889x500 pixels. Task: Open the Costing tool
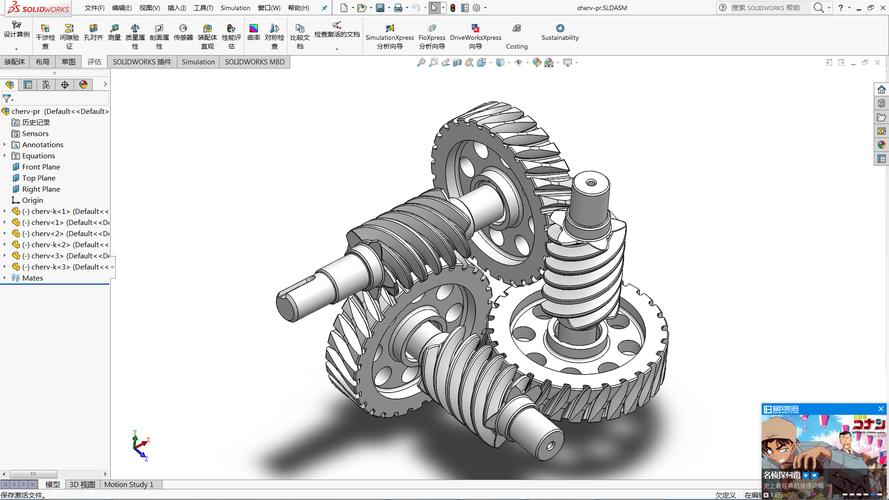[516, 35]
